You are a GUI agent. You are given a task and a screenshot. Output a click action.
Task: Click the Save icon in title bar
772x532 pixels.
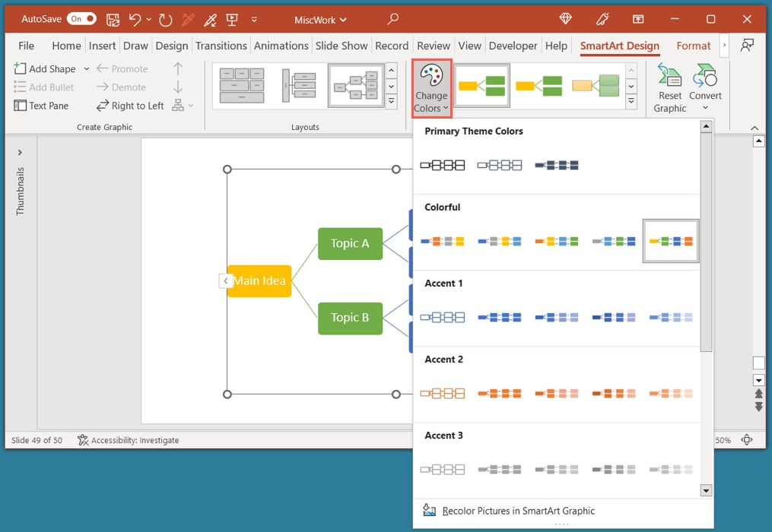(113, 20)
